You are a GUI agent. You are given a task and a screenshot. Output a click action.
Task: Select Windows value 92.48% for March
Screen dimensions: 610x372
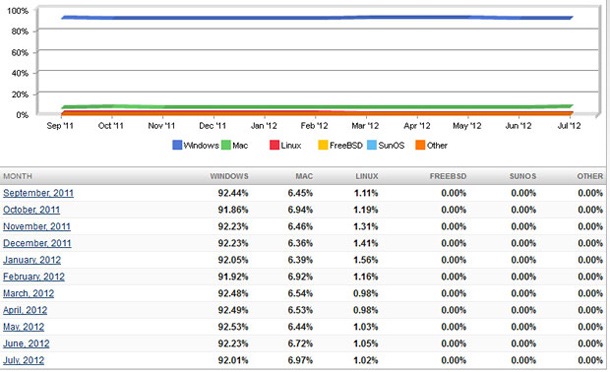click(x=233, y=293)
